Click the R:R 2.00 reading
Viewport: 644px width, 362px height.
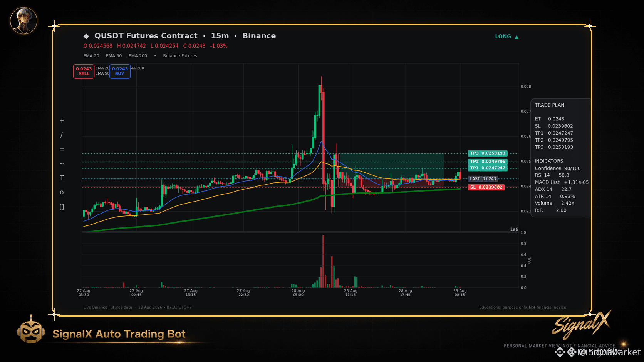click(551, 210)
